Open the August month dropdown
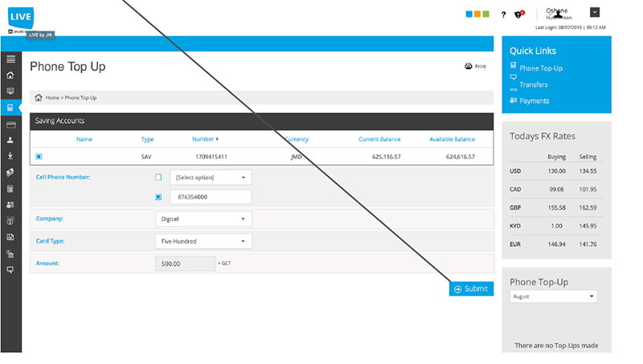This screenshot has width=643, height=364. [553, 297]
